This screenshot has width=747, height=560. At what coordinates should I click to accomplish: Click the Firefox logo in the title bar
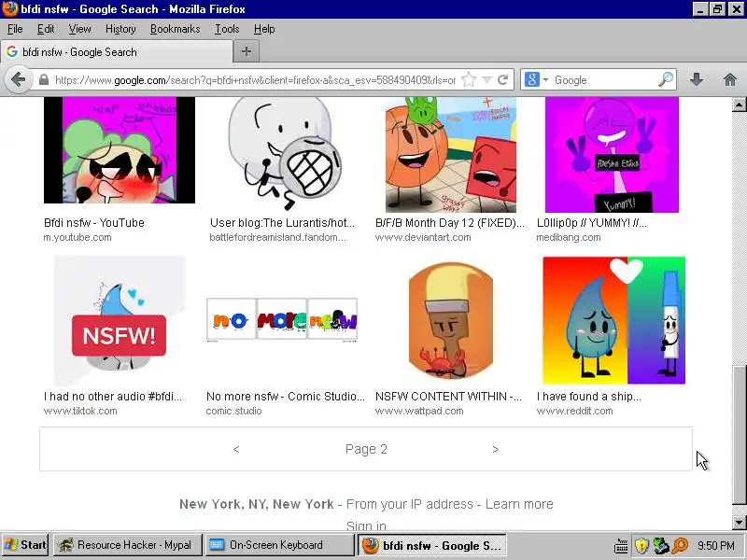tap(9, 9)
